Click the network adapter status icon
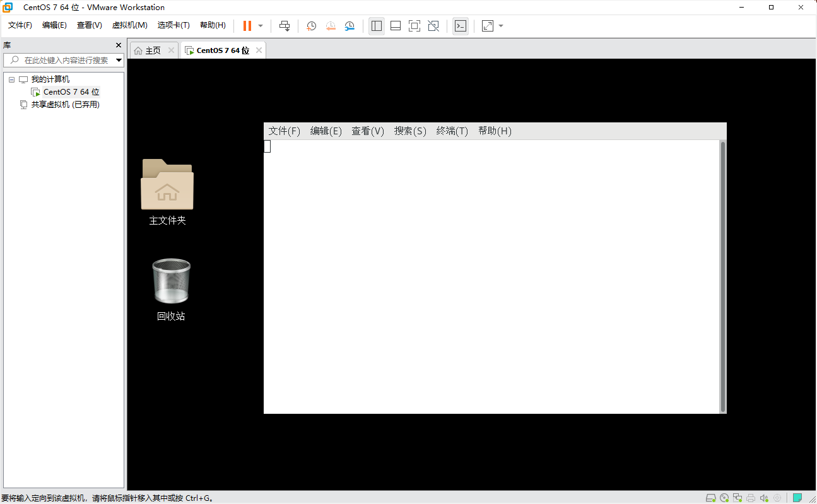The width and height of the screenshot is (817, 504). tap(738, 498)
